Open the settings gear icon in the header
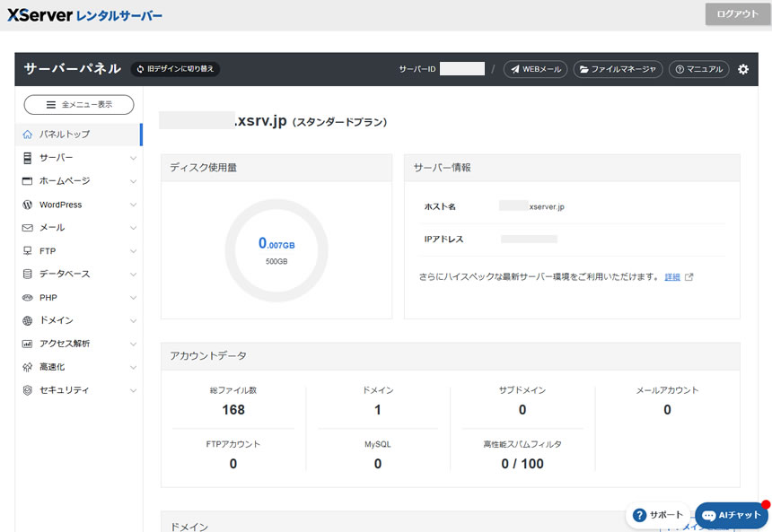 coord(743,69)
